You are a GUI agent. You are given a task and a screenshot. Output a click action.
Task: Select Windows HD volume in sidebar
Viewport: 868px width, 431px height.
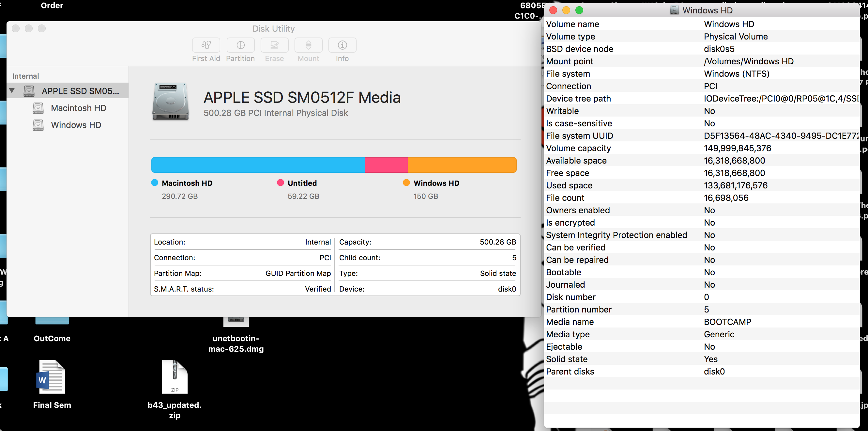coord(76,125)
